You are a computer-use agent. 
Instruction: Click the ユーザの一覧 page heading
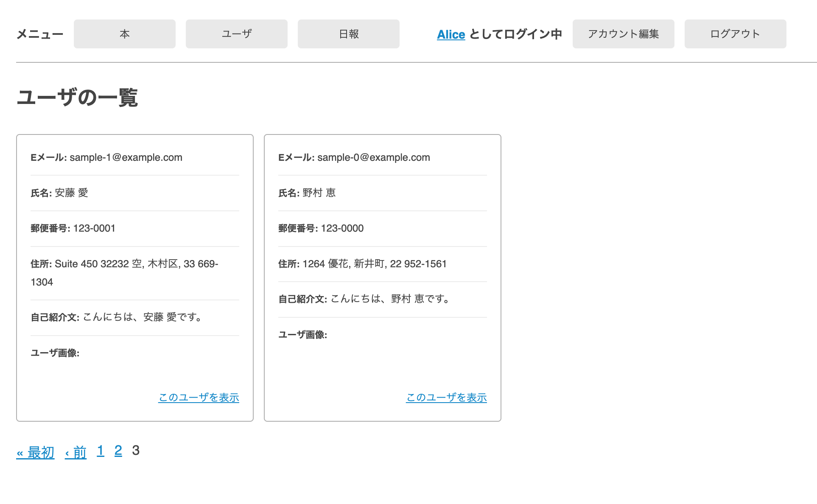coord(78,98)
